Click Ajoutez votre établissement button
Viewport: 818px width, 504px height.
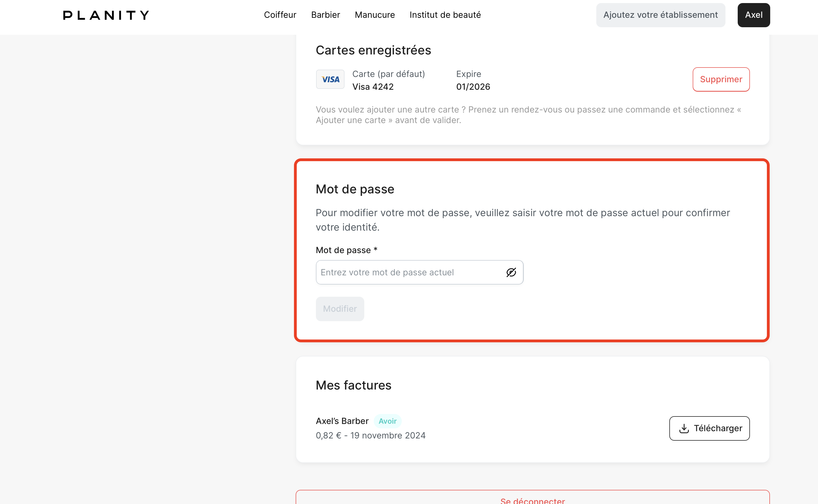click(660, 15)
